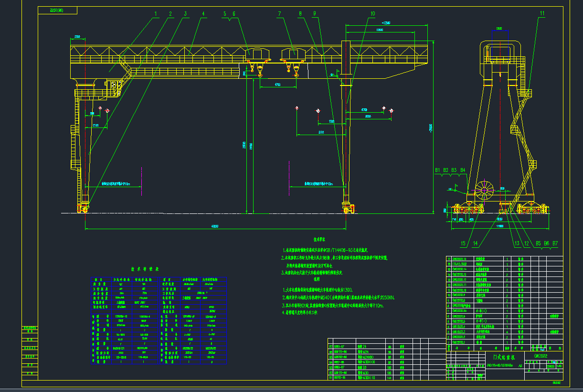Click the 4700 trolley spacing dimension

click(277, 85)
